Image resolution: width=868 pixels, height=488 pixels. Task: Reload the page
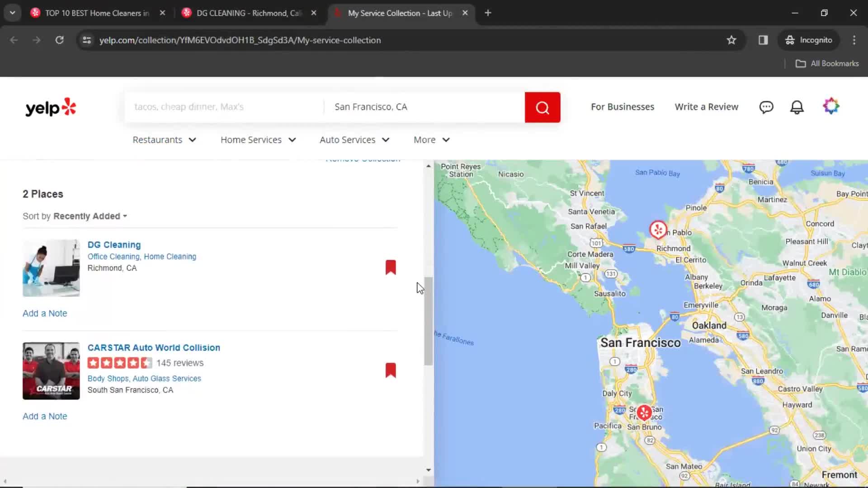[x=60, y=40]
